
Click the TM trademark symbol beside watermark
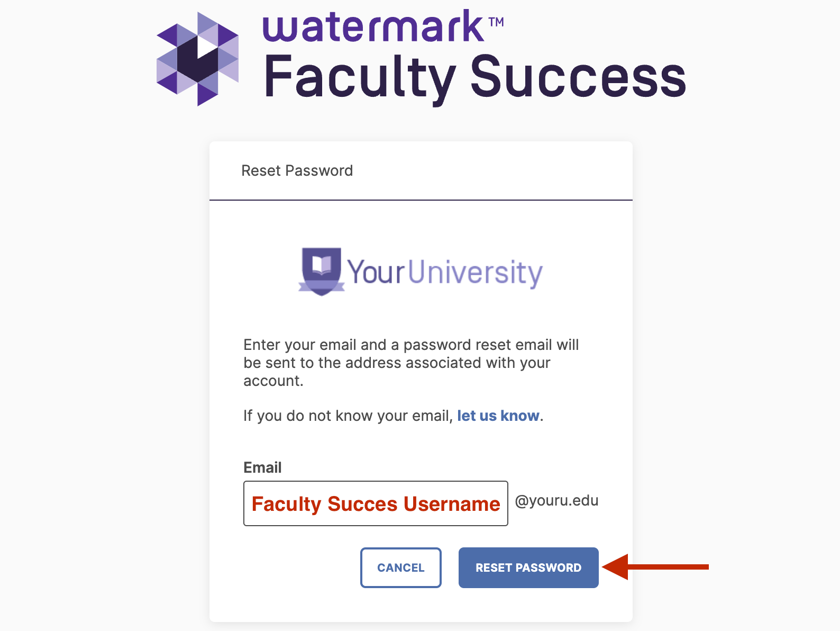click(496, 22)
